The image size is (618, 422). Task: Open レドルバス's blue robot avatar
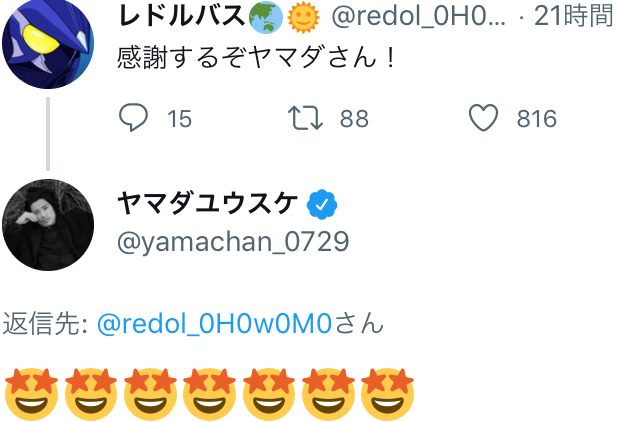click(x=48, y=44)
